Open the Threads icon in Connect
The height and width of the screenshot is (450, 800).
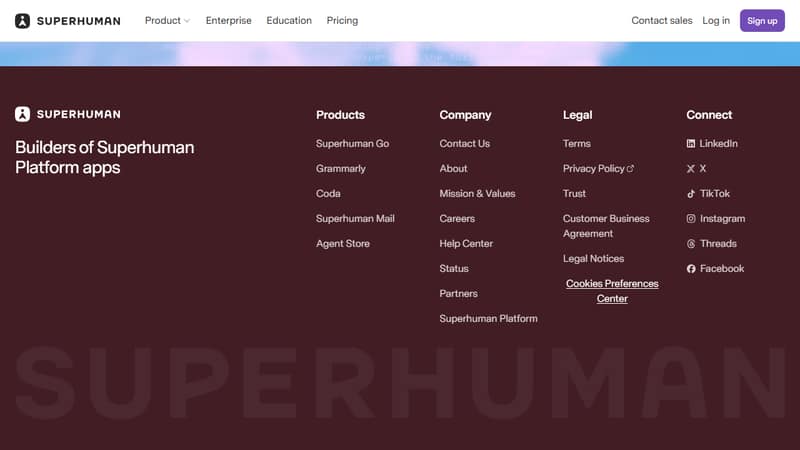[691, 244]
